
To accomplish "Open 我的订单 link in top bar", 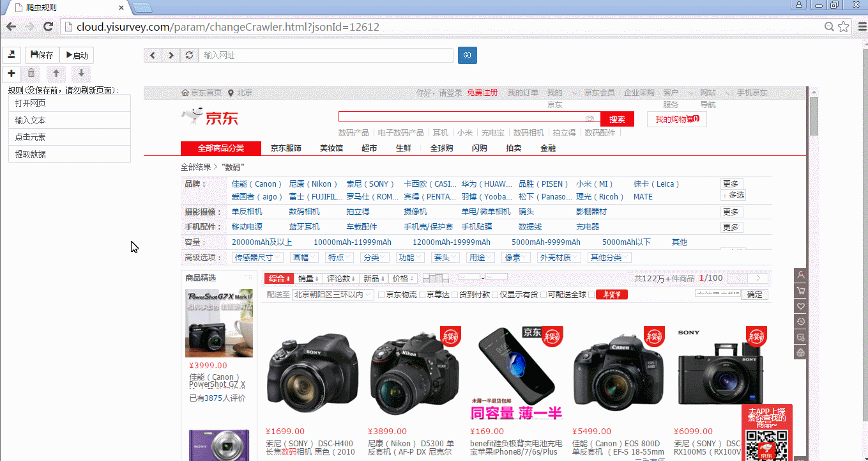I will 523,93.
